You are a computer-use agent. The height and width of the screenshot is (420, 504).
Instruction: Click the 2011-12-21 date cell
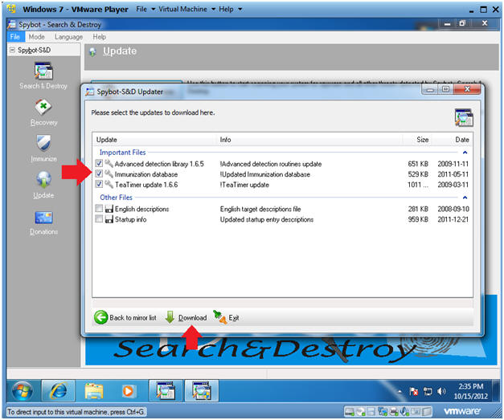click(453, 219)
